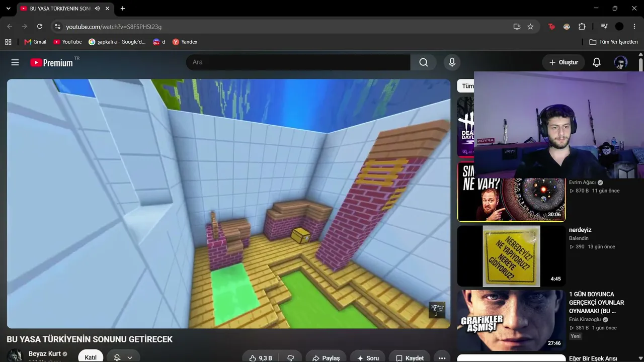Click the Yeni badge on Enis Kirazoglu video
644x362 pixels.
click(x=576, y=336)
